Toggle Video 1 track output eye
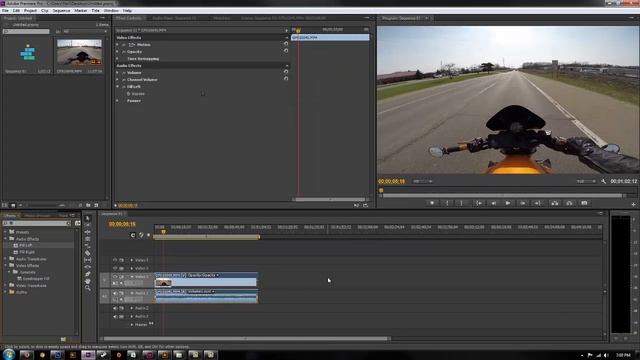This screenshot has height=360, width=640. tap(115, 277)
